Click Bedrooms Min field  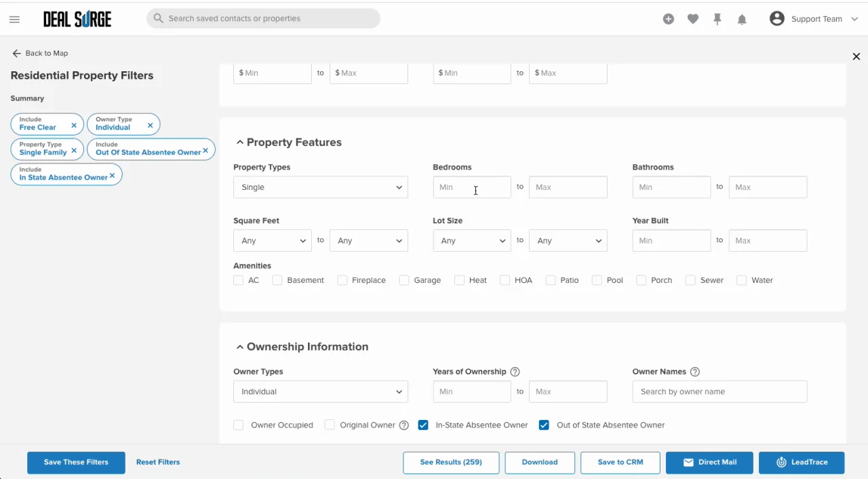pyautogui.click(x=472, y=187)
